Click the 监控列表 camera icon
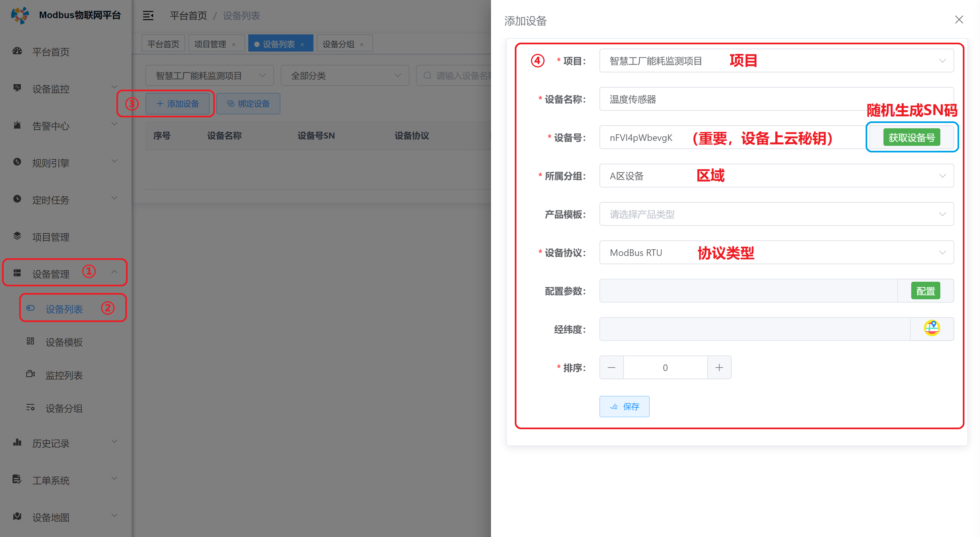Screen dimensions: 980x537 [30, 374]
